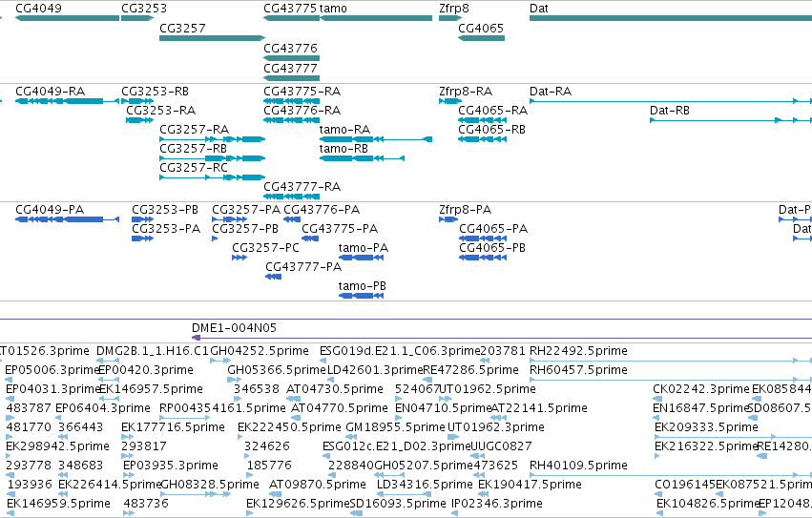Click EST EK190417.5prime
The height and width of the screenshot is (518, 812).
point(530,486)
